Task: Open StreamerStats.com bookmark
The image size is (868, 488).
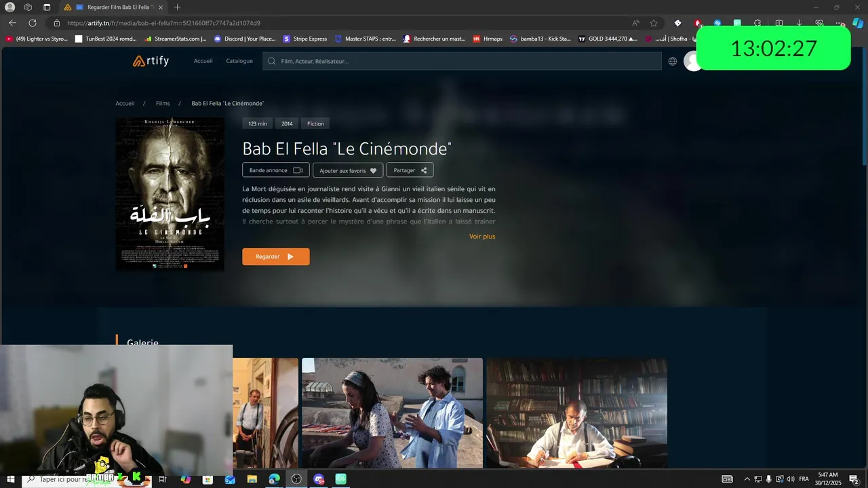Action: pos(176,39)
